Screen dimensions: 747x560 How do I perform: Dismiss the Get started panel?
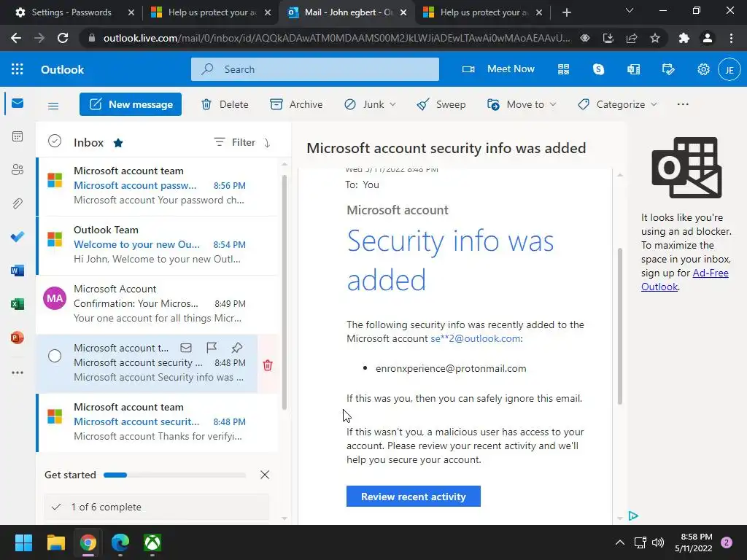pos(265,475)
